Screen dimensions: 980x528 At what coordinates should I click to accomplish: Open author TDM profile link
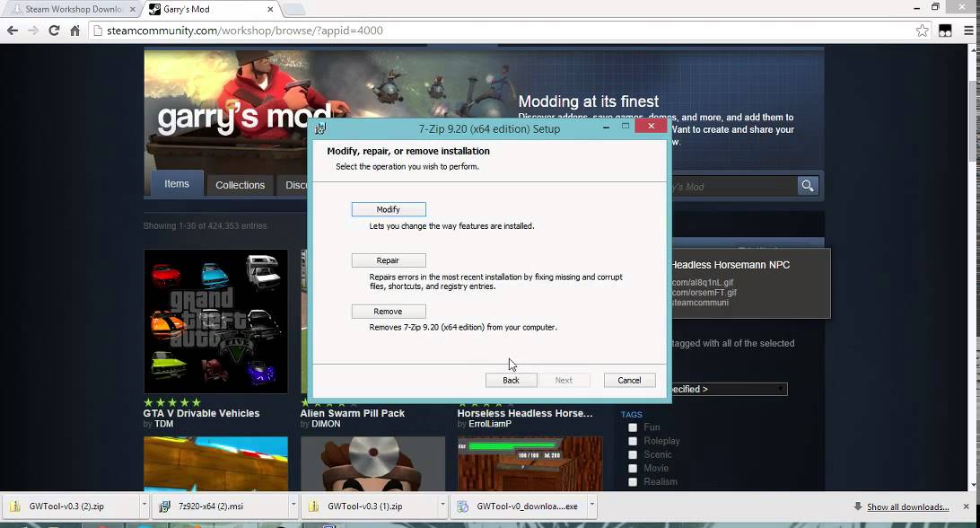pyautogui.click(x=163, y=424)
